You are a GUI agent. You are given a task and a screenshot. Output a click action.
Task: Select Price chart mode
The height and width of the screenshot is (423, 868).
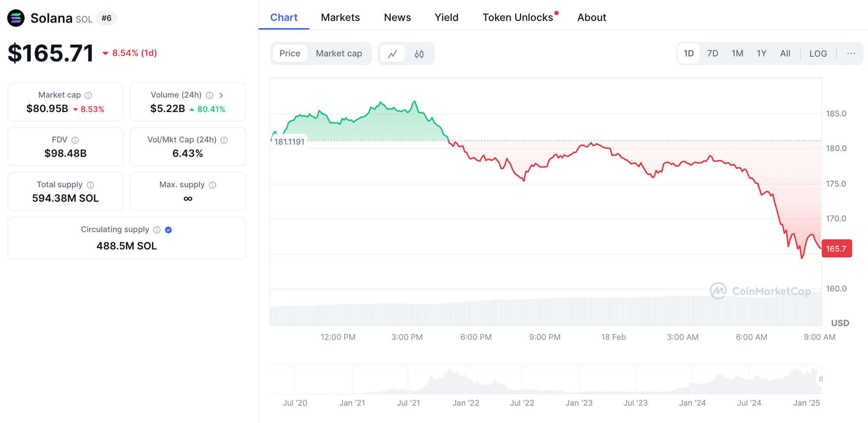pos(290,53)
